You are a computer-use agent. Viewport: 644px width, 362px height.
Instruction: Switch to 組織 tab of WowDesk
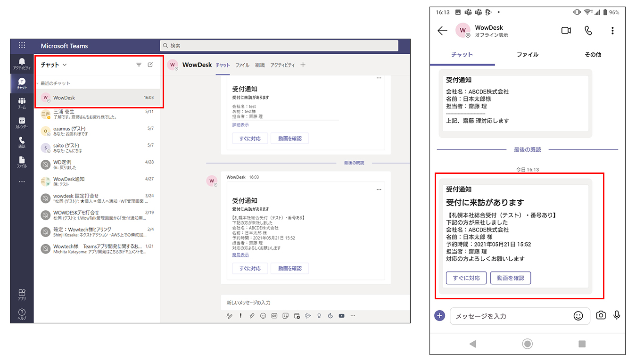(260, 65)
